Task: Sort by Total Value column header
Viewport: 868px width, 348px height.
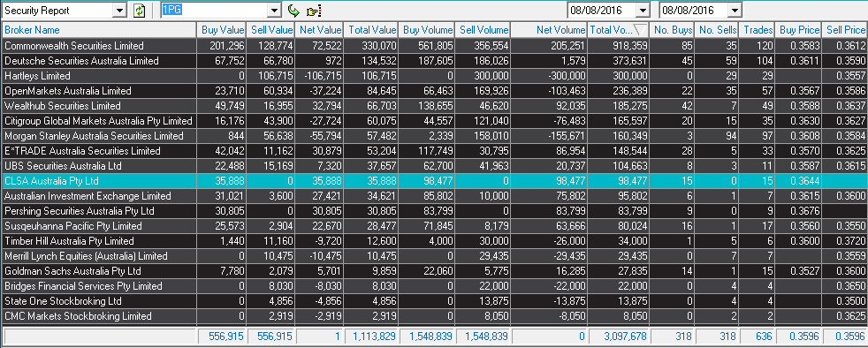Action: point(371,30)
